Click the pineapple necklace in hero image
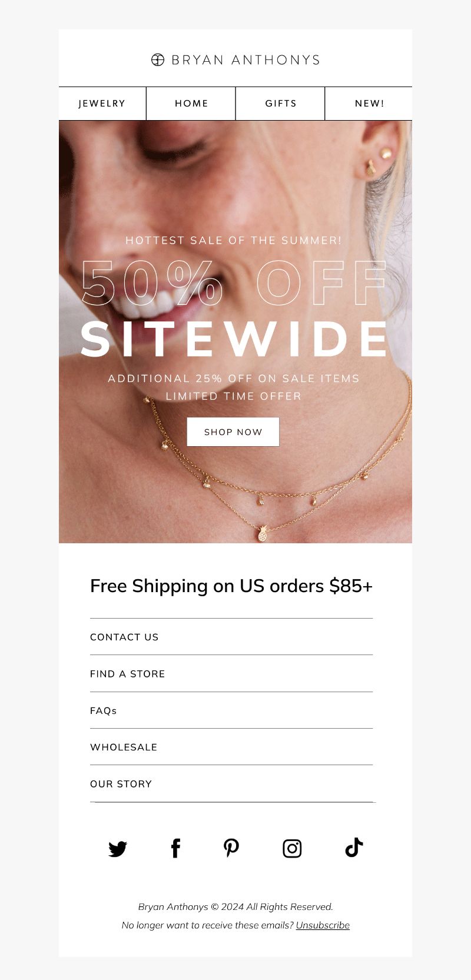The height and width of the screenshot is (980, 471). (261, 533)
